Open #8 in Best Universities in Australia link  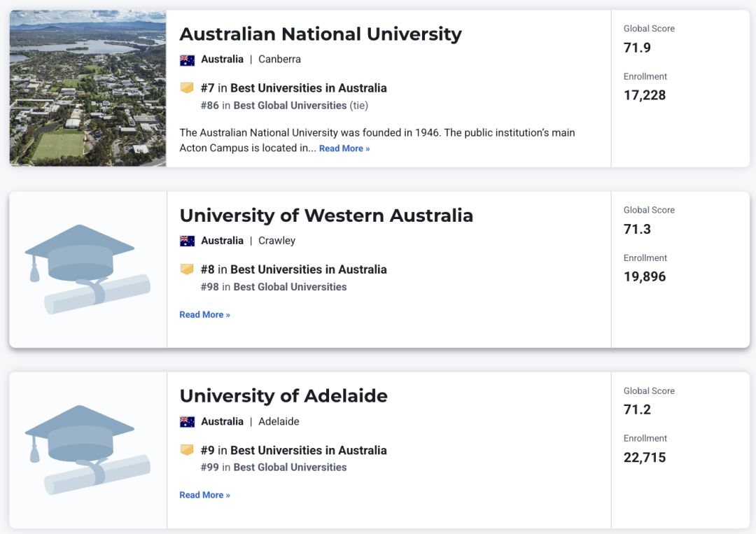tap(293, 269)
